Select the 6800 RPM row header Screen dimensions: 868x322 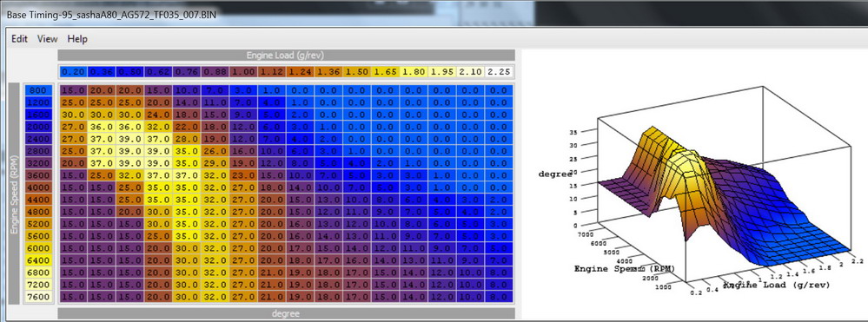[x=39, y=273]
